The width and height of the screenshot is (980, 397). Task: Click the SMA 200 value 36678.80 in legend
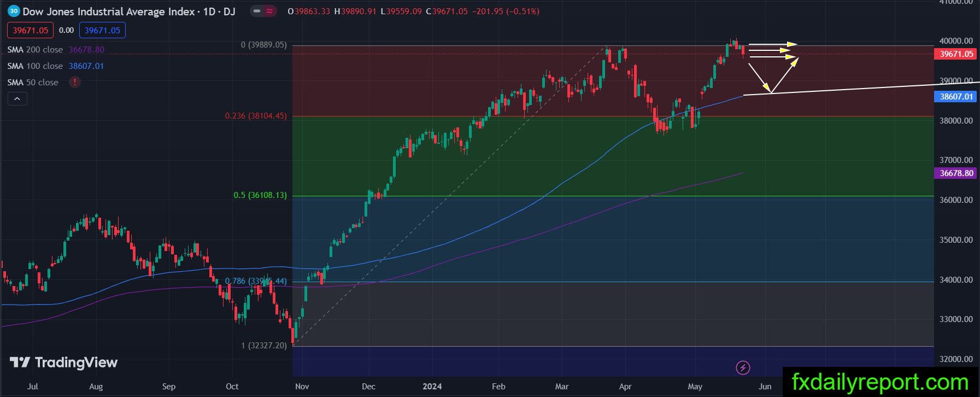pyautogui.click(x=86, y=49)
